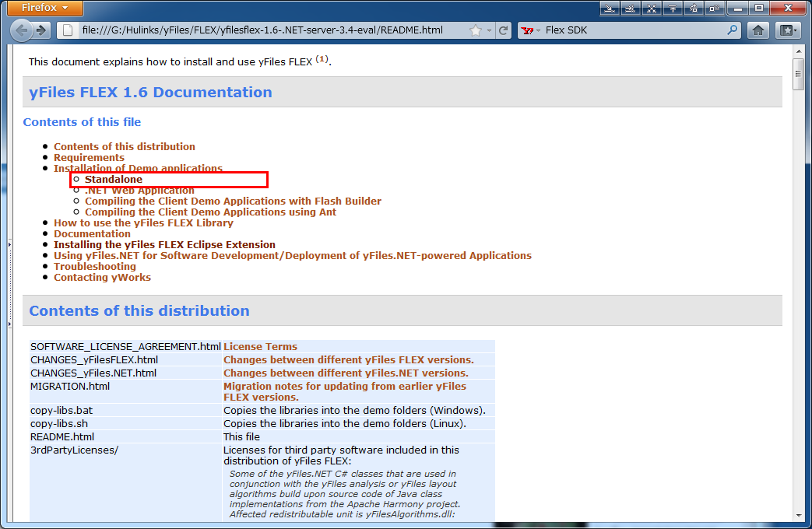Open Changes between different yFiles.NET versions
The width and height of the screenshot is (812, 529).
click(x=346, y=373)
